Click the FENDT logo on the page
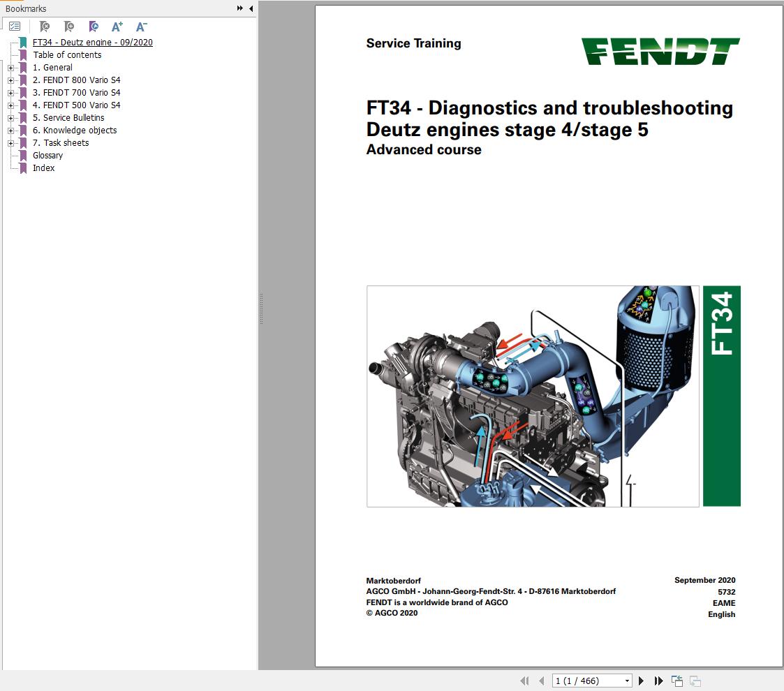 [660, 52]
